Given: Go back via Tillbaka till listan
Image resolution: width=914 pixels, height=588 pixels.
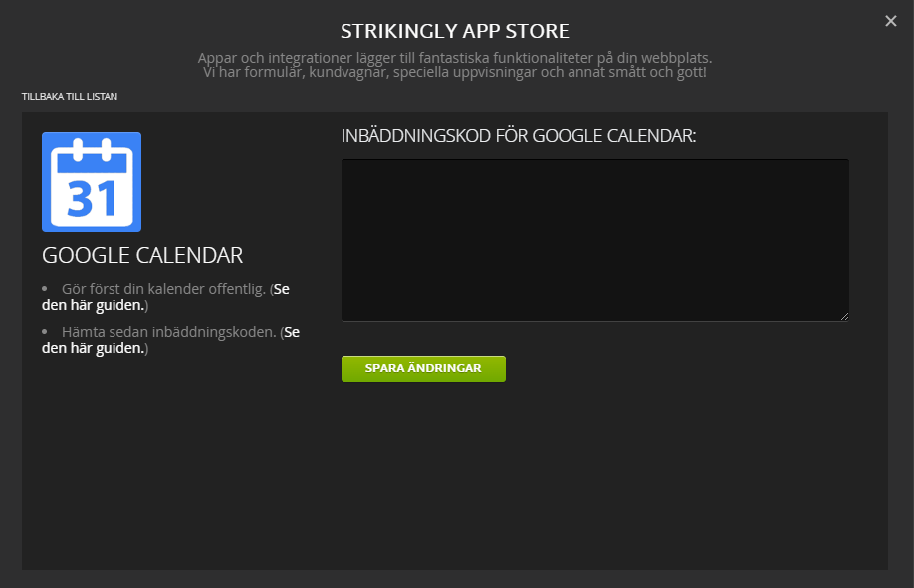Looking at the screenshot, I should click(70, 97).
